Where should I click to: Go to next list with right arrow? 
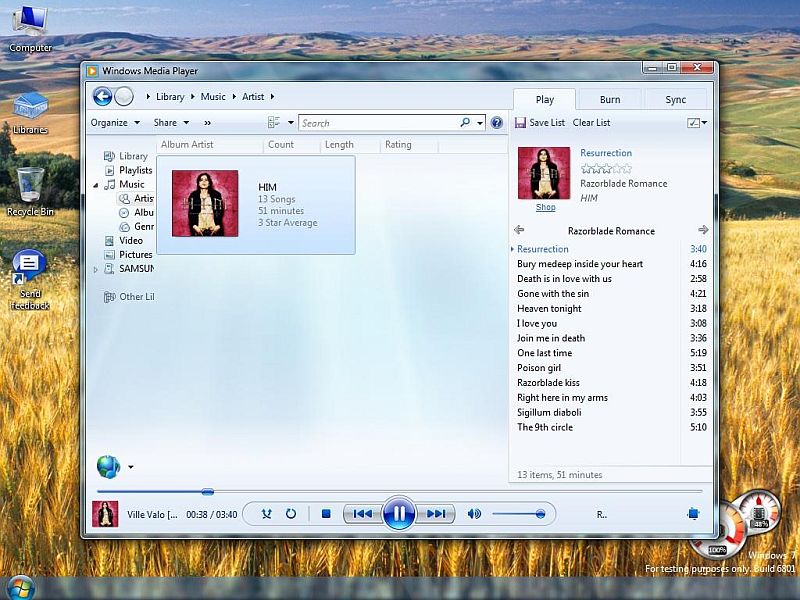[703, 230]
